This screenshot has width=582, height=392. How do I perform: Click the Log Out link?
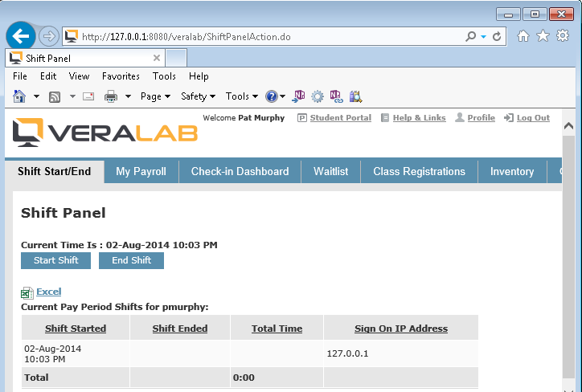tap(533, 117)
